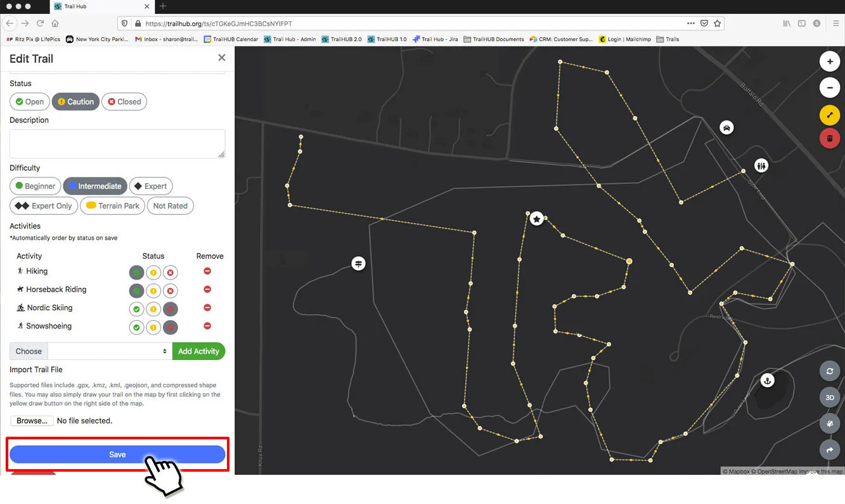Image resolution: width=845 pixels, height=504 pixels.
Task: Remove the Nordic Skiing activity
Action: (207, 308)
